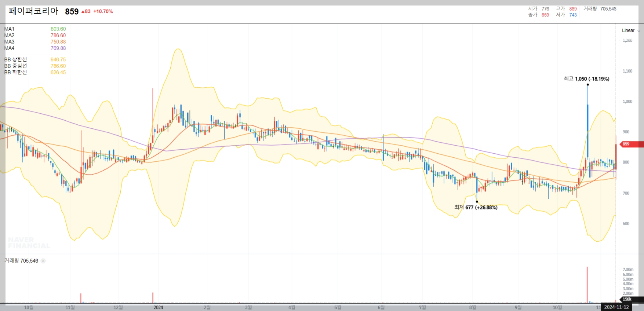
Task: Click the 1,000 price axis label
Action: [x=627, y=102]
